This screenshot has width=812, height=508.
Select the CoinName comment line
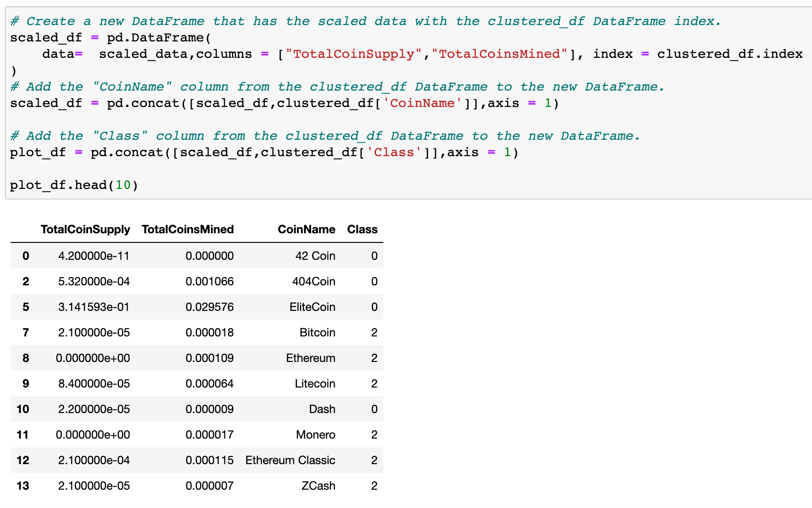pyautogui.click(x=337, y=87)
